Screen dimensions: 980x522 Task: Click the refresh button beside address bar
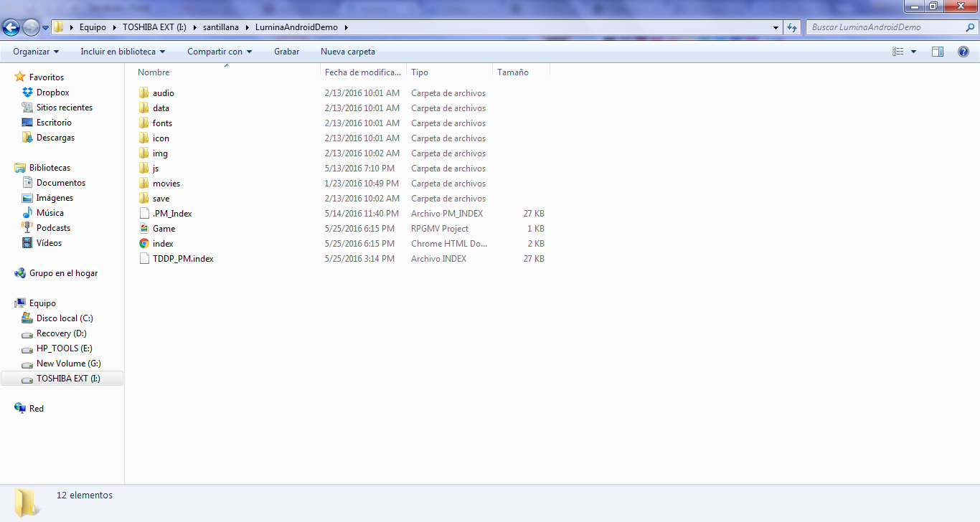792,27
